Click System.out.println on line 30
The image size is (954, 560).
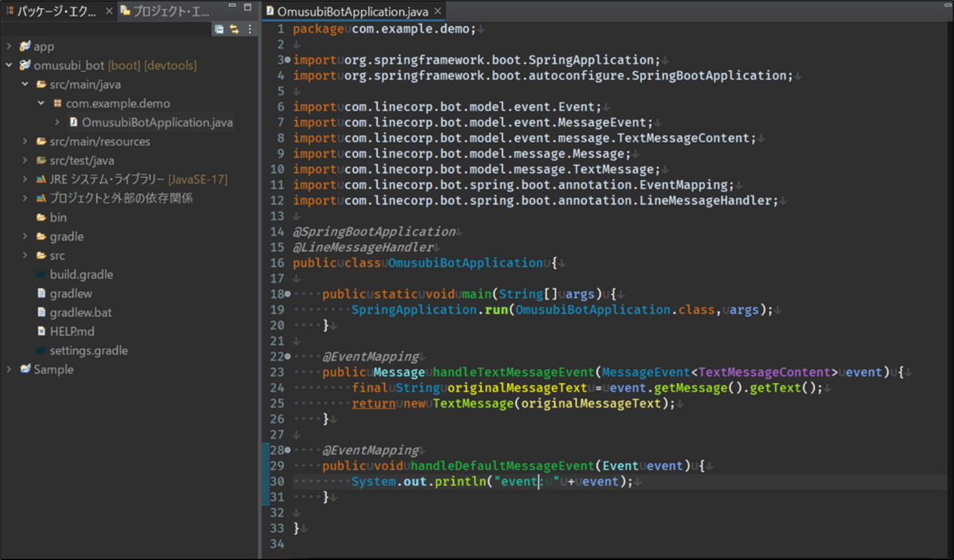[x=419, y=481]
